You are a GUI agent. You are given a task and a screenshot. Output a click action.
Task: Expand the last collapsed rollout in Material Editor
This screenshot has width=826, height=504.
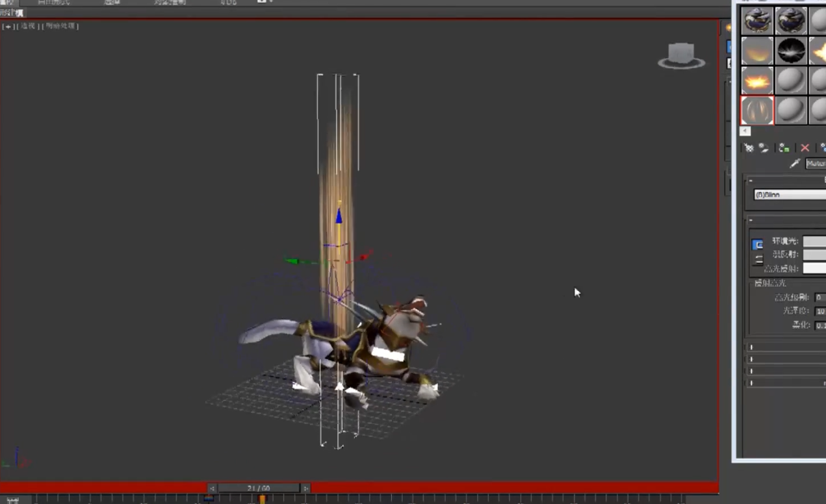pyautogui.click(x=786, y=383)
